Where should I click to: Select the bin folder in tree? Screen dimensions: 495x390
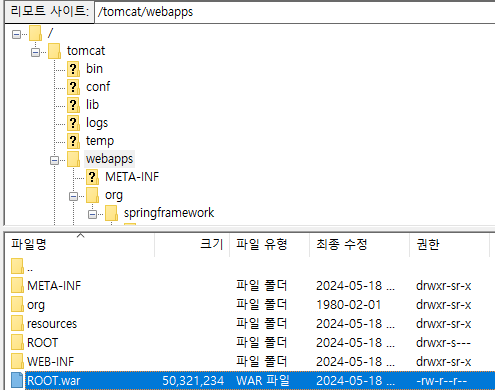(94, 69)
